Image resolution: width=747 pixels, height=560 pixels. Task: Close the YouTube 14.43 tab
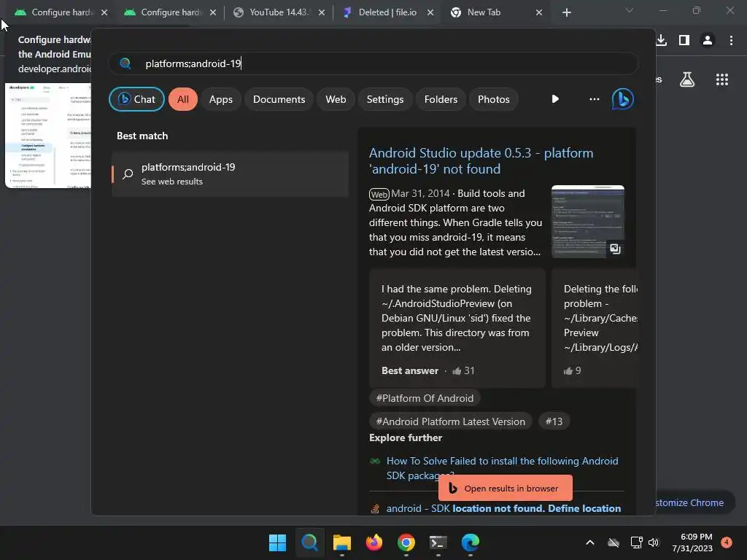pyautogui.click(x=322, y=12)
